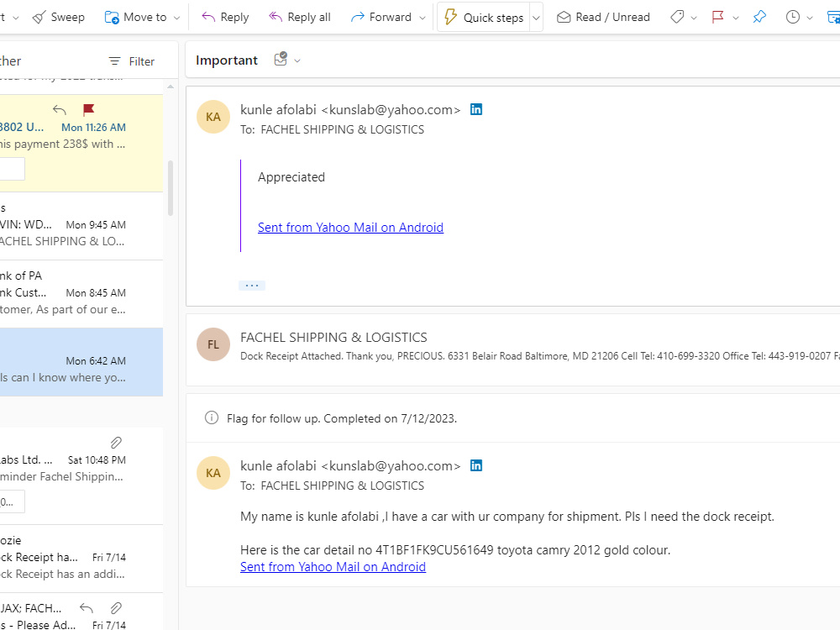This screenshot has height=630, width=840.
Task: Open LinkedIn icon on first kunle afolabi message
Action: pyautogui.click(x=476, y=109)
